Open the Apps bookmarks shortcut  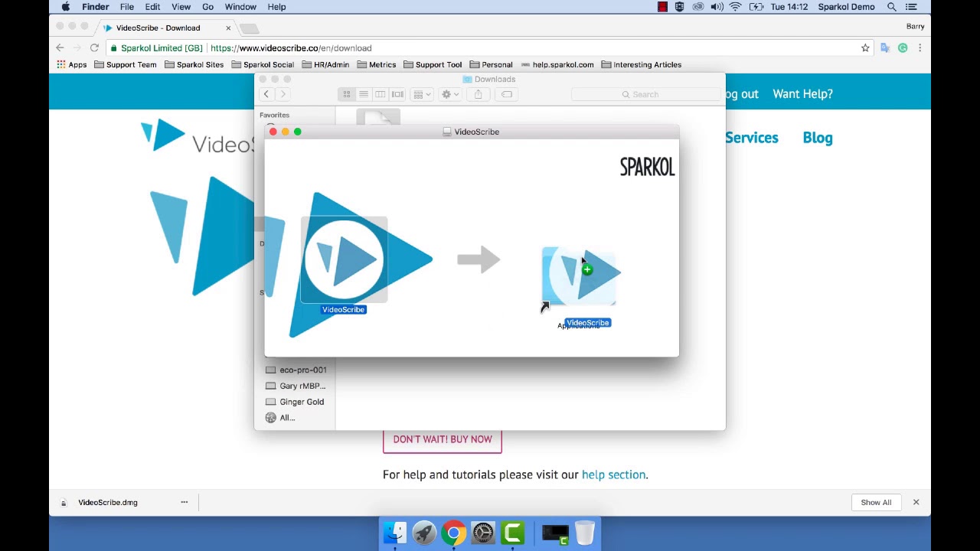pyautogui.click(x=72, y=64)
